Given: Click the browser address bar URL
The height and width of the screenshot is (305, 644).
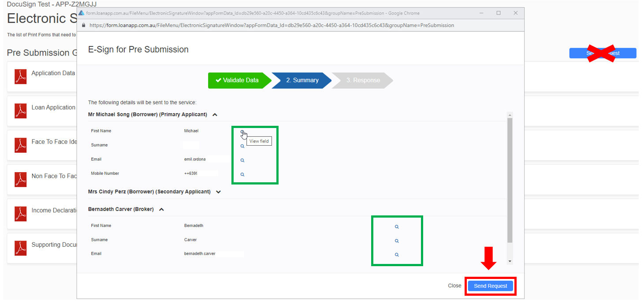Looking at the screenshot, I should (272, 26).
